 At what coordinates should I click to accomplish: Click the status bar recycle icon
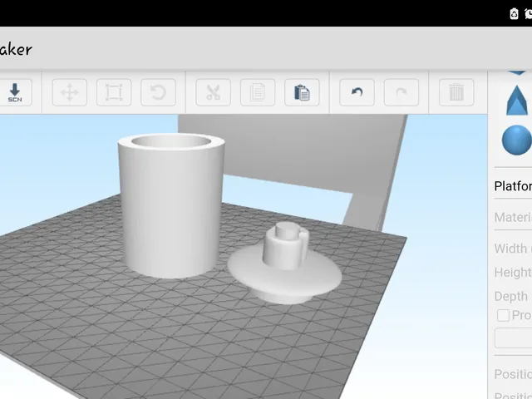click(514, 13)
